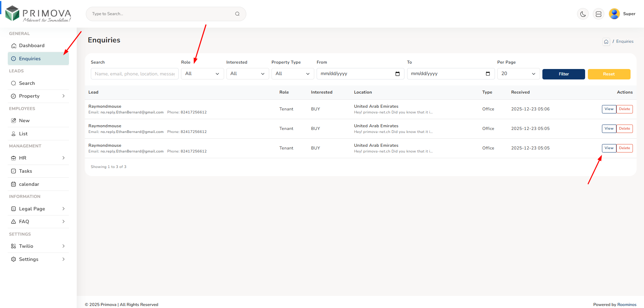This screenshot has height=308, width=644.
Task: View the first enquiry received at 05:06
Action: click(609, 109)
